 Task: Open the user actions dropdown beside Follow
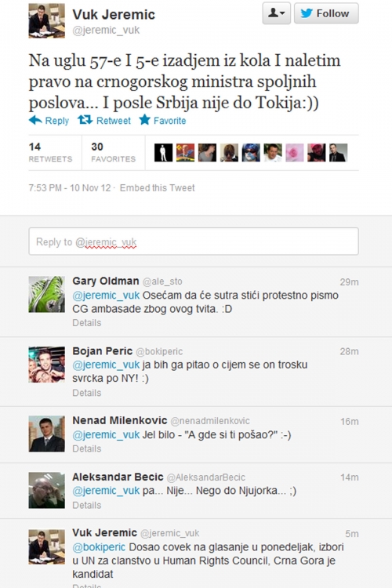click(x=277, y=13)
